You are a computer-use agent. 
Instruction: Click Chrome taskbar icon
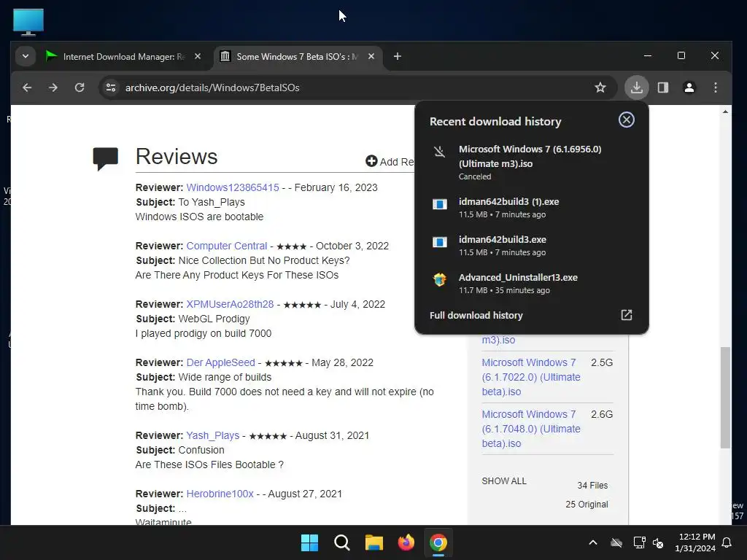(438, 542)
